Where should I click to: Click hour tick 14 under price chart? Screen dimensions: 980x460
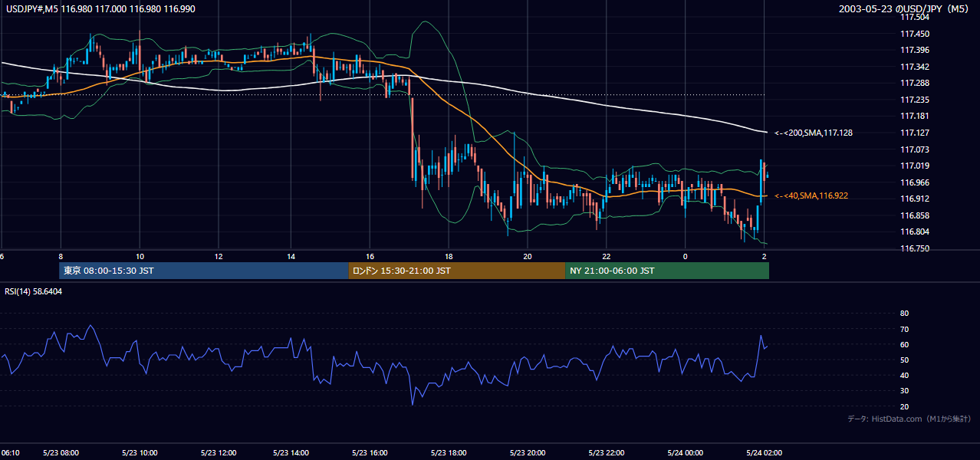[291, 256]
